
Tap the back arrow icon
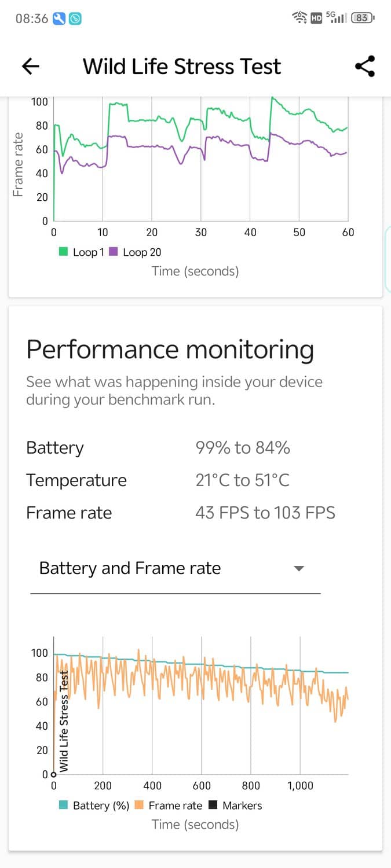(x=31, y=67)
